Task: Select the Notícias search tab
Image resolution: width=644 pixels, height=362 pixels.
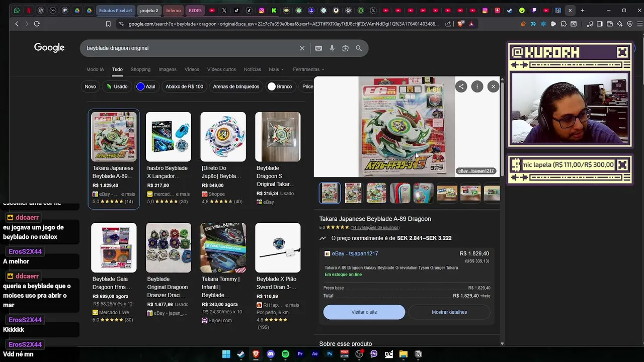Action: [253, 69]
